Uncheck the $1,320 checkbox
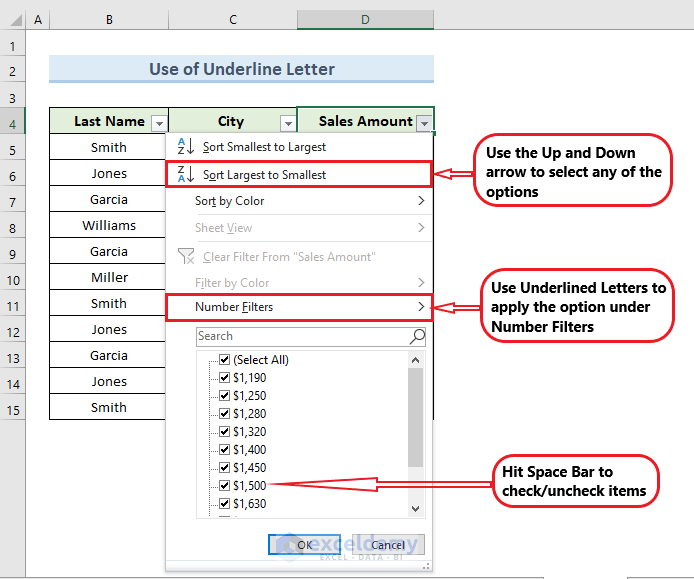Image resolution: width=694 pixels, height=579 pixels. (224, 431)
